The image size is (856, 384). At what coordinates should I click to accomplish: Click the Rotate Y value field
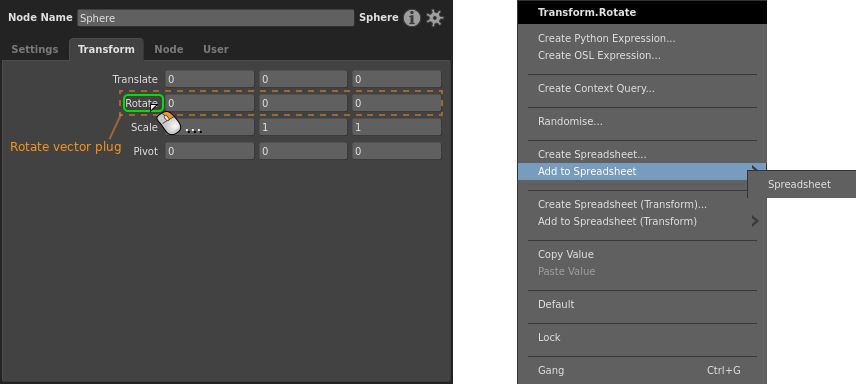(303, 103)
